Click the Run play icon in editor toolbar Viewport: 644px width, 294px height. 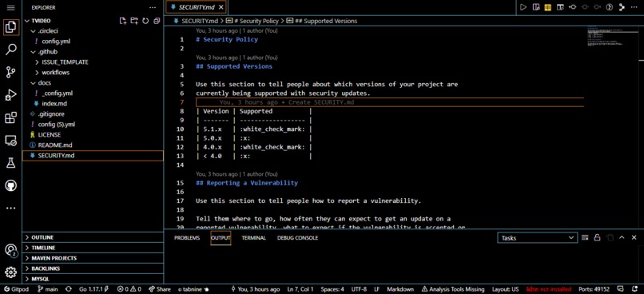point(523,7)
